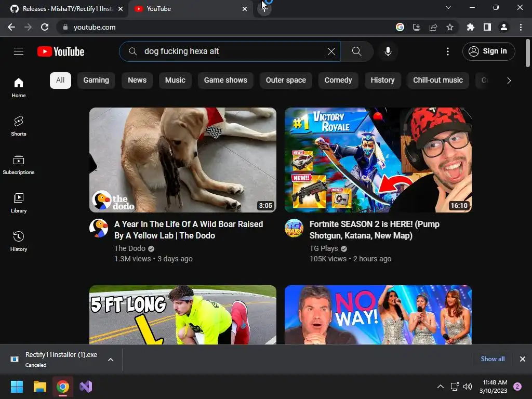Open Chrome profile icon
This screenshot has width=532, height=399.
(x=504, y=27)
